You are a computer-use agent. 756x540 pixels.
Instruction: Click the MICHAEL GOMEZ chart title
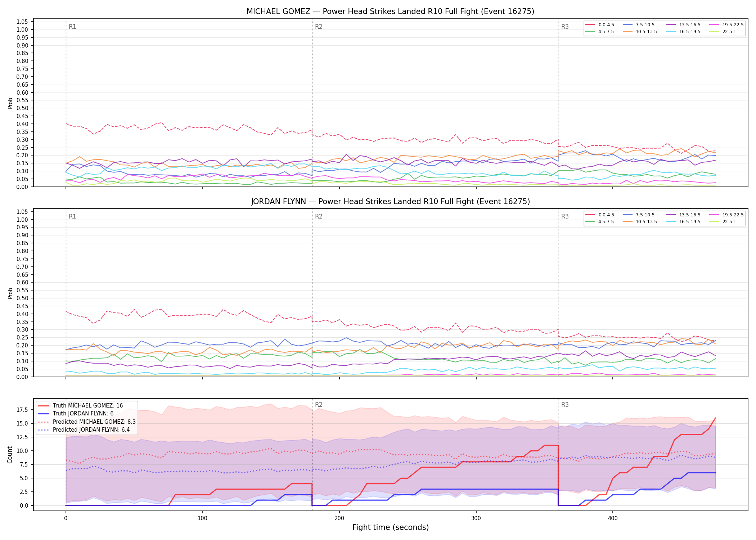tap(390, 12)
